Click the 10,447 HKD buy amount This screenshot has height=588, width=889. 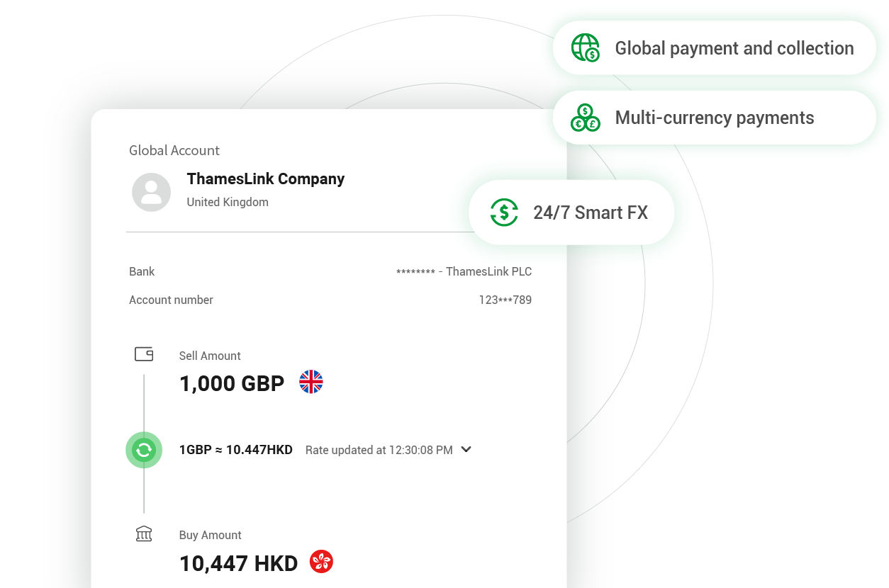pos(238,563)
